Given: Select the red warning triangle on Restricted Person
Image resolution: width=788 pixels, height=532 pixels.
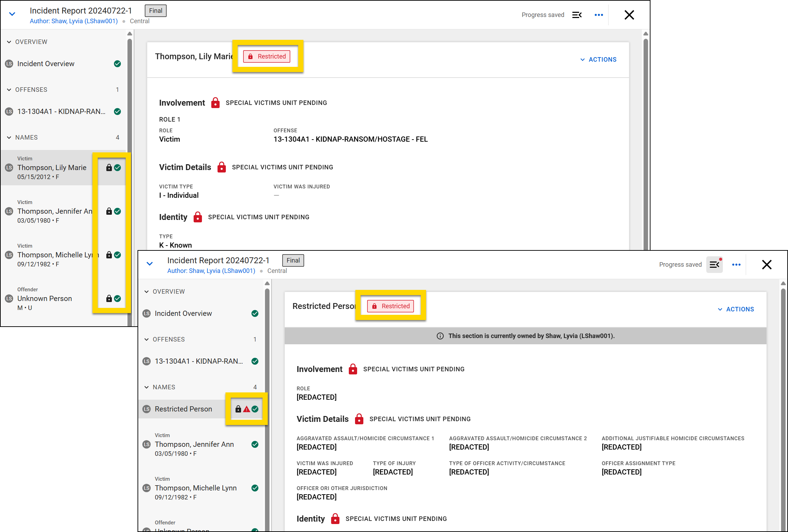Looking at the screenshot, I should point(246,409).
